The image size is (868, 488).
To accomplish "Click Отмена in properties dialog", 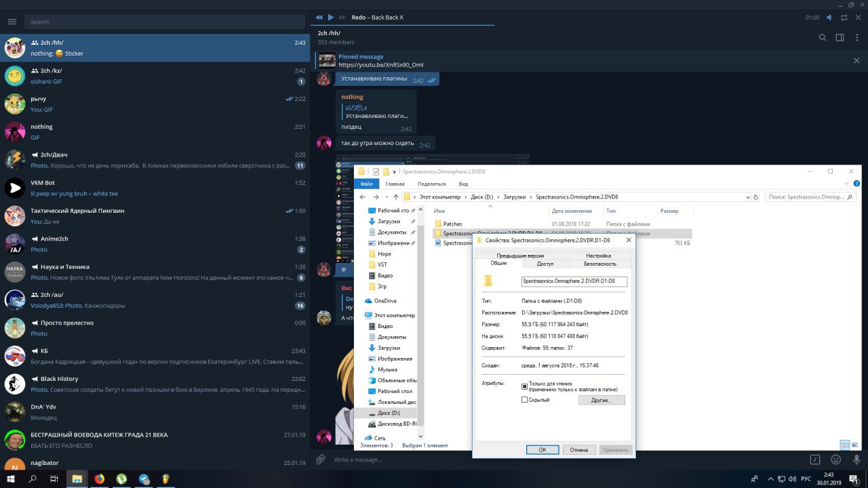I will pyautogui.click(x=579, y=449).
